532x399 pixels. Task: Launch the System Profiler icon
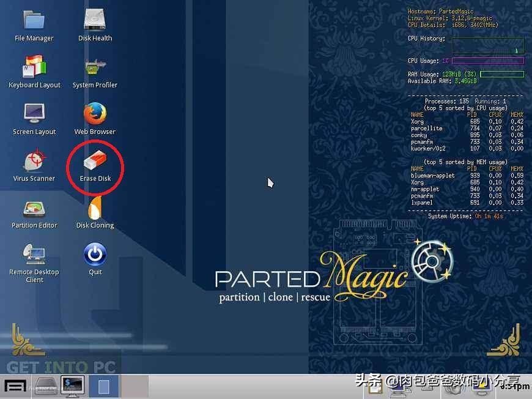tap(95, 67)
